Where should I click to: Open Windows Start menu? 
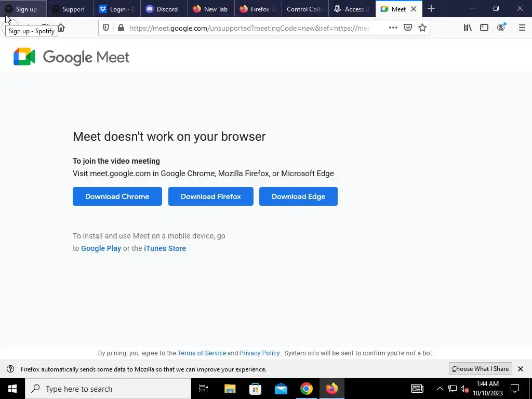point(12,389)
